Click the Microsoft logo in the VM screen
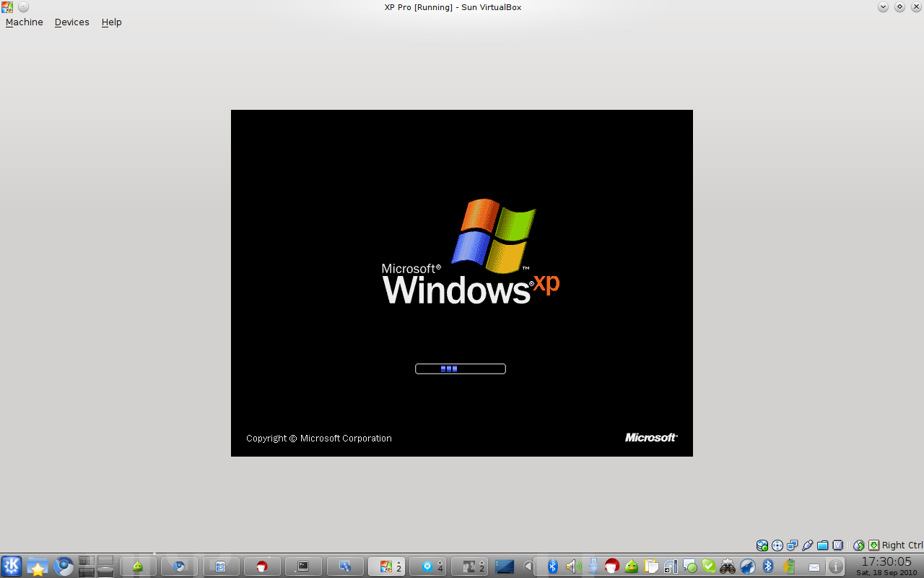This screenshot has height=578, width=924. 651,438
